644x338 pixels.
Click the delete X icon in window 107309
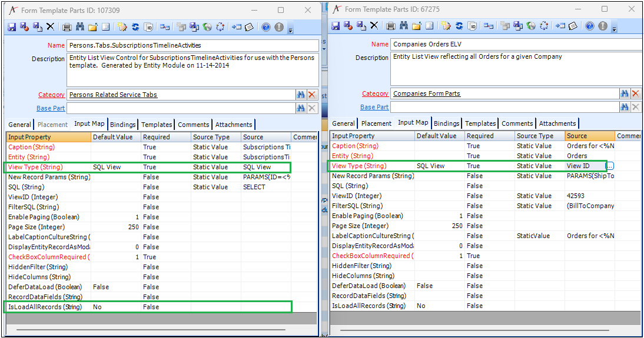click(x=50, y=27)
